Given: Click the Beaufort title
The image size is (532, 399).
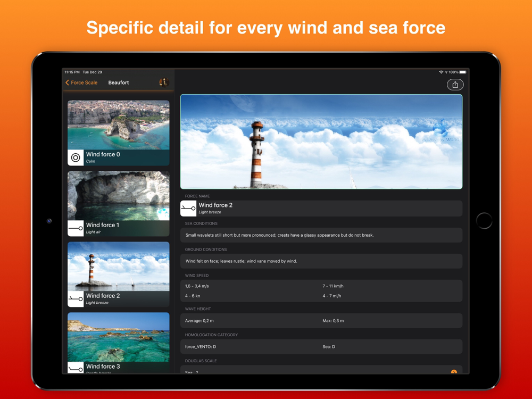Looking at the screenshot, I should 119,82.
